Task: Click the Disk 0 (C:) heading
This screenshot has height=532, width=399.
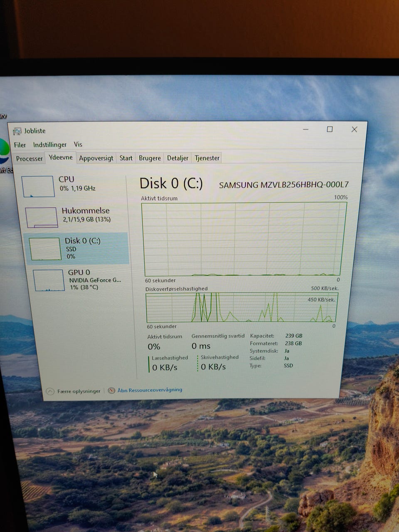Action: coord(171,183)
